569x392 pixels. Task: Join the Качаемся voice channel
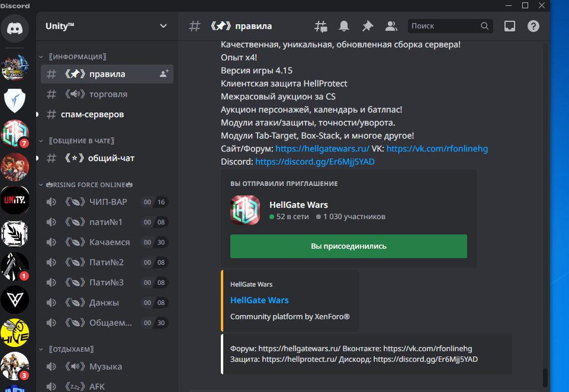(107, 242)
